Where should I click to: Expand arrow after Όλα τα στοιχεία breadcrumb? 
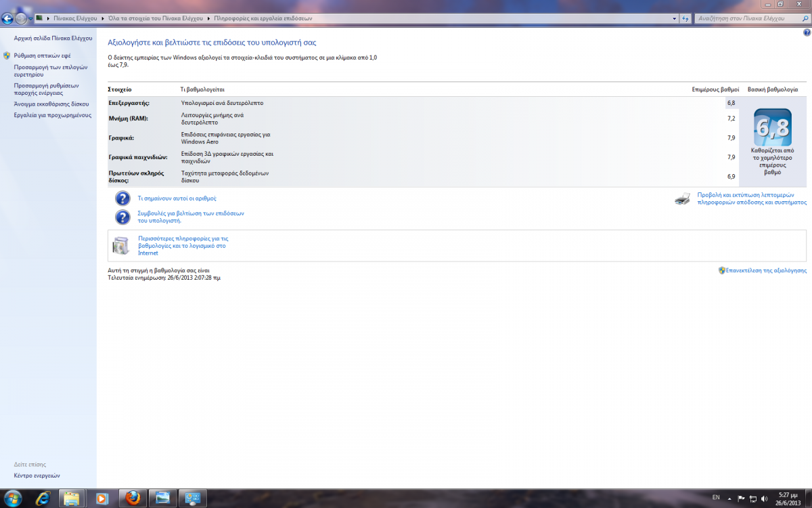(x=209, y=18)
